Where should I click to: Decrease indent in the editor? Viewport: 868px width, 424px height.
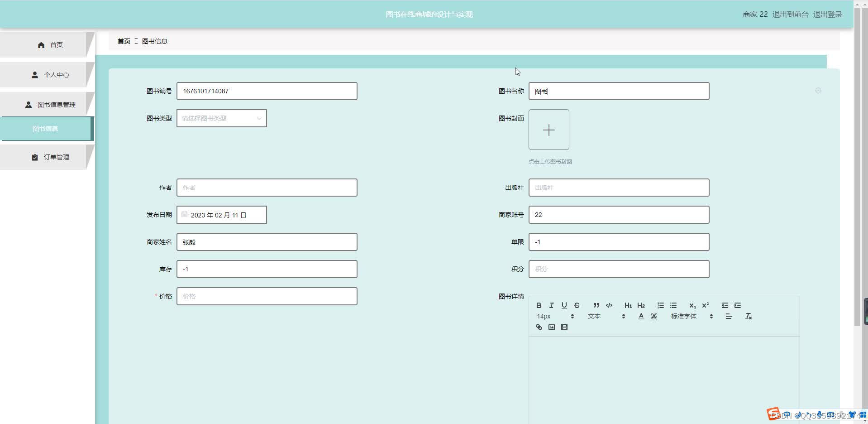[x=725, y=305]
